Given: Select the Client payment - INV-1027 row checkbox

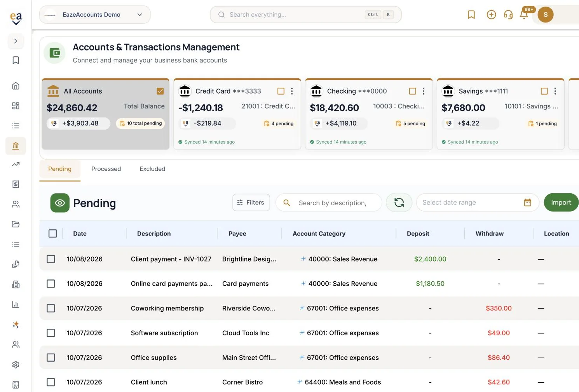Looking at the screenshot, I should 51,259.
